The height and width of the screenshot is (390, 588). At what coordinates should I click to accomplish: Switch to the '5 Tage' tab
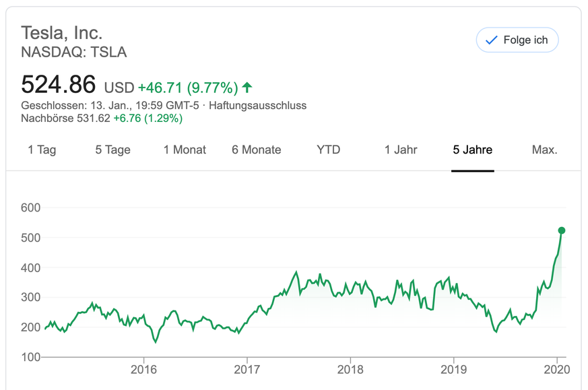112,150
